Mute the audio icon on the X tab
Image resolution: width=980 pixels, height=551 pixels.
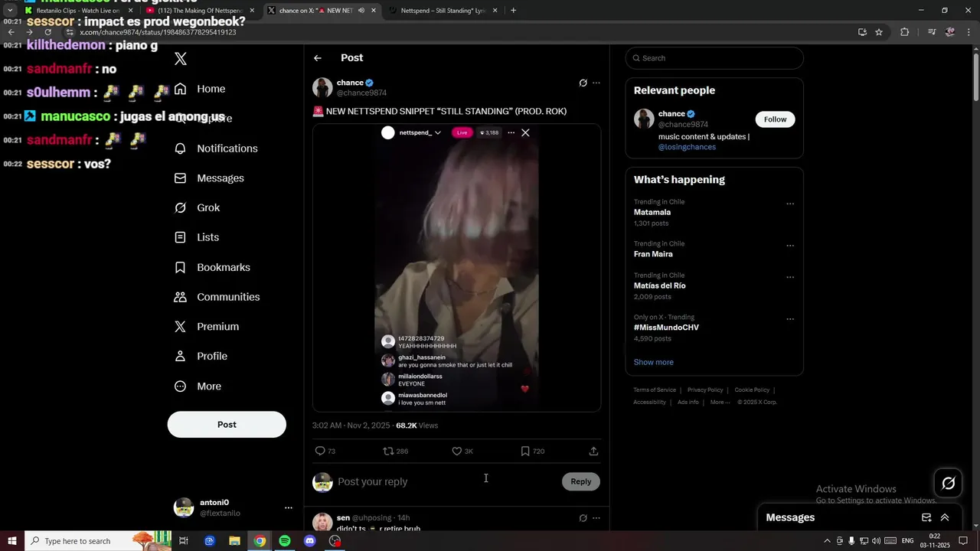click(x=361, y=11)
